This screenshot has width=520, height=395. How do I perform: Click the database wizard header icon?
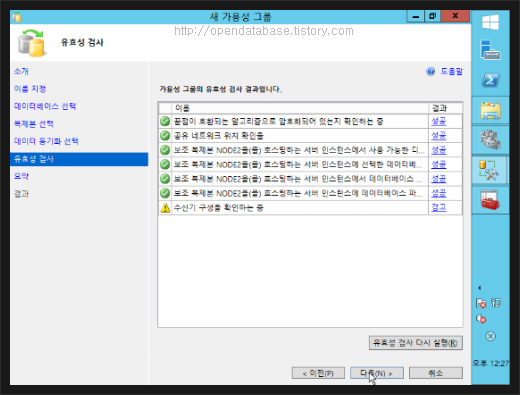pos(31,43)
